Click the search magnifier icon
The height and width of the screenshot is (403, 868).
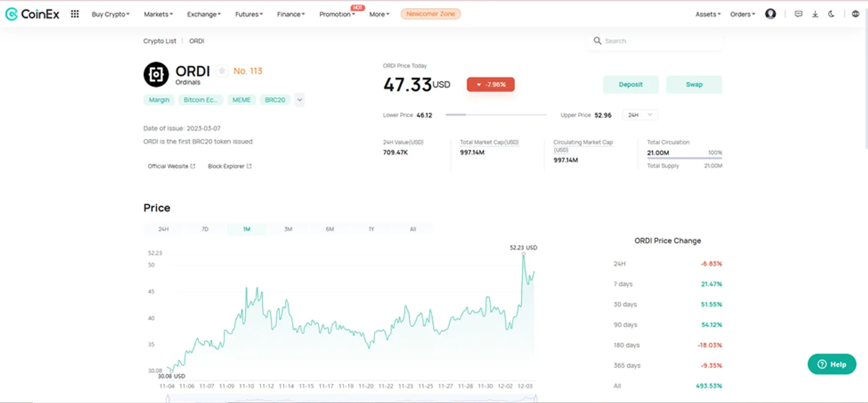pos(597,41)
